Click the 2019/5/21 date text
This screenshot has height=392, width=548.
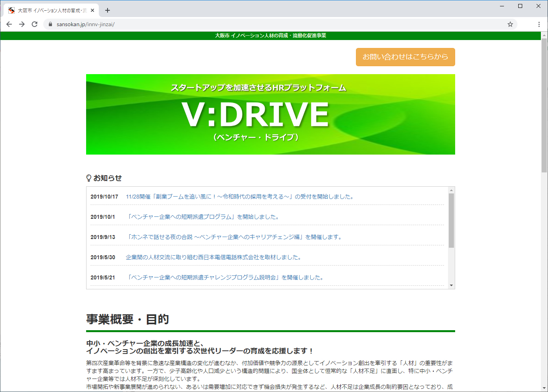(103, 277)
